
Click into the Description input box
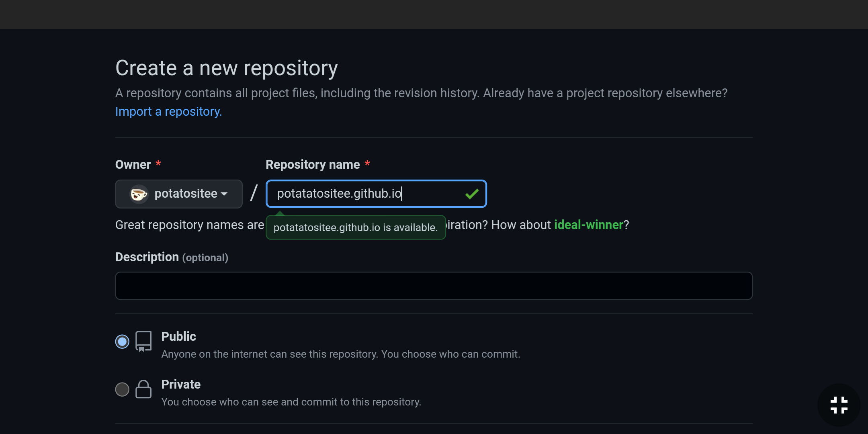434,286
